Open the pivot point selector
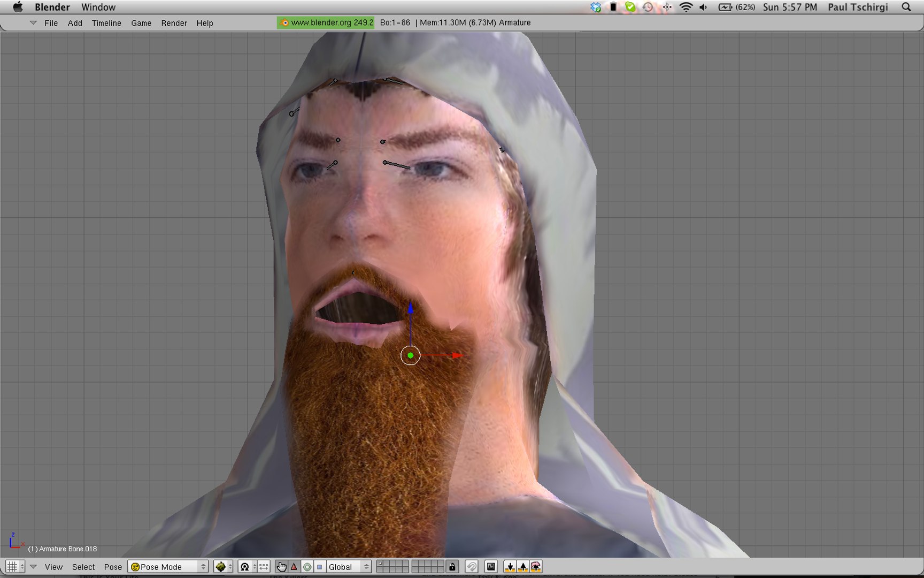 tap(247, 567)
